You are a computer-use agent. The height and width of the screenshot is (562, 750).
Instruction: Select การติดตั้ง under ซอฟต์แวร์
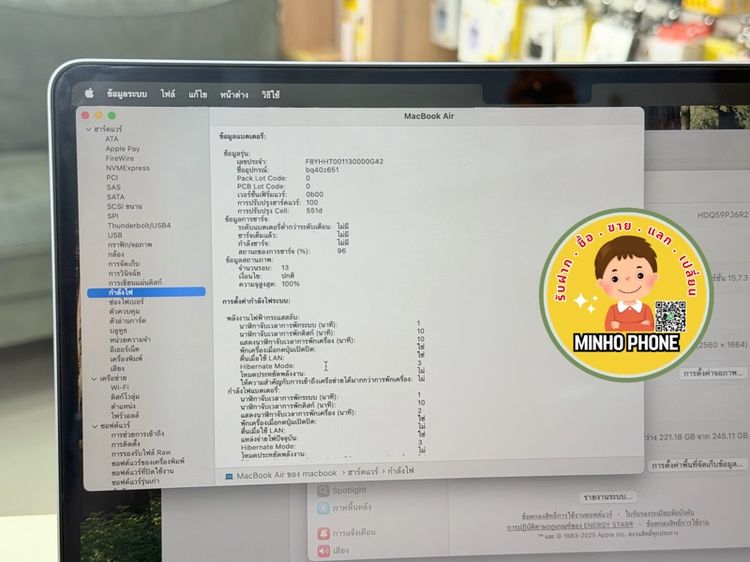pyautogui.click(x=125, y=444)
